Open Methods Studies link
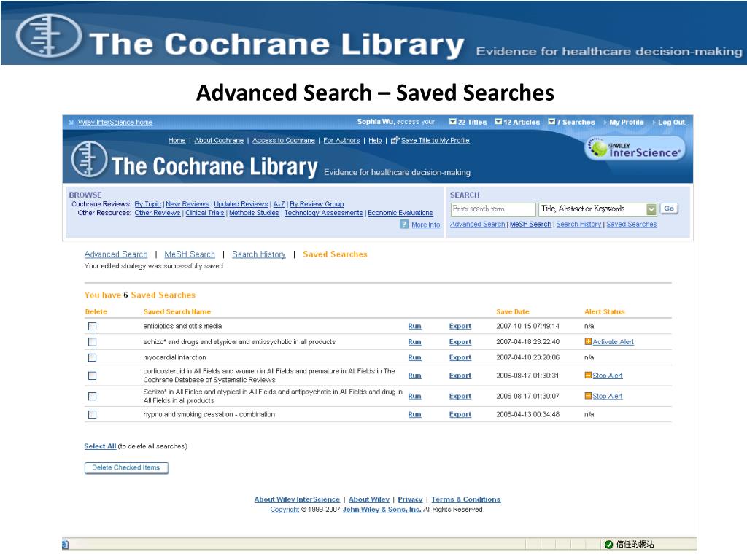 pos(254,213)
